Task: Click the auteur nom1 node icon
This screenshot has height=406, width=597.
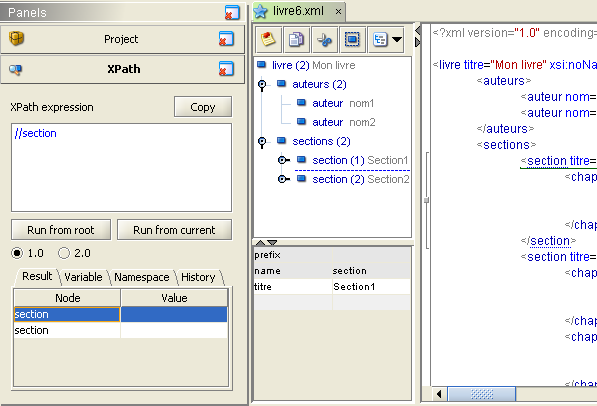Action: pos(301,102)
